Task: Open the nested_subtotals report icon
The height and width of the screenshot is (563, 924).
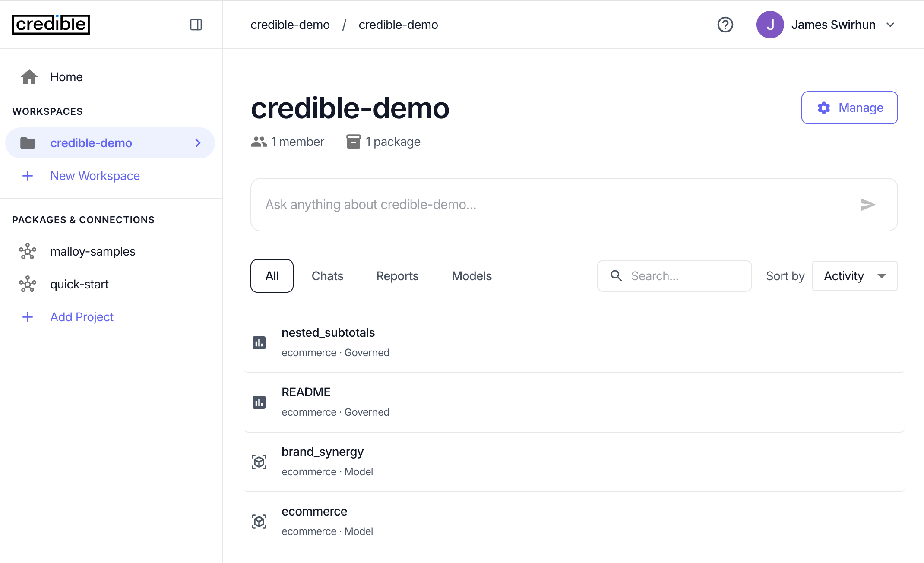Action: coord(259,342)
